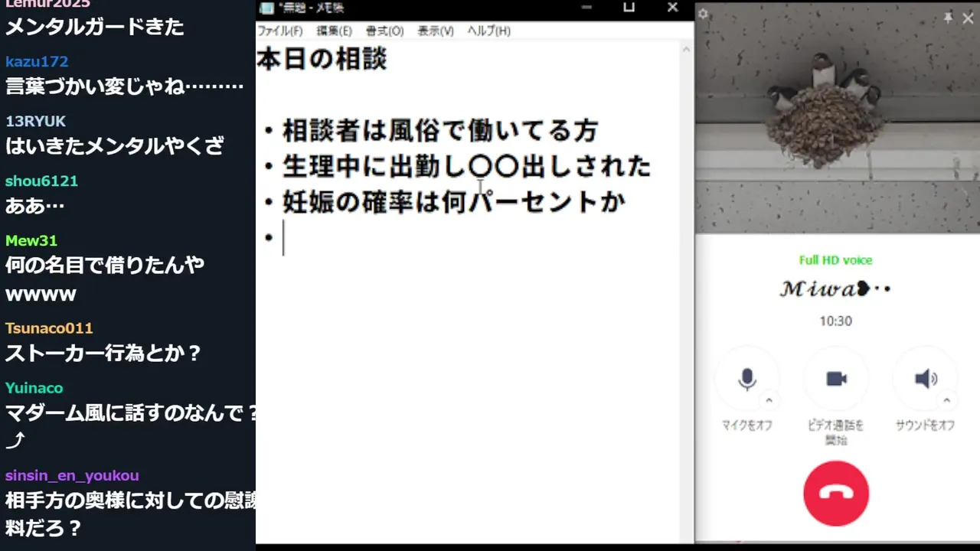Click the heading 本日の相談 in Notepad
The width and height of the screenshot is (980, 551).
click(322, 60)
